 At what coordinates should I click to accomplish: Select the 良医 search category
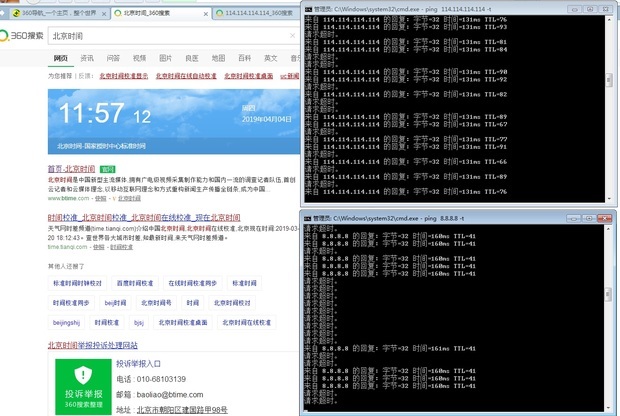[192, 58]
